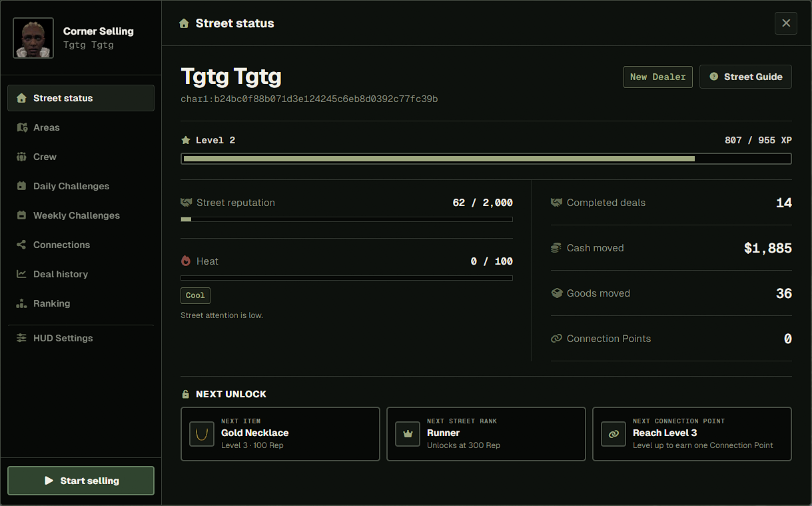Click the home icon beside Street status header
The image size is (812, 506).
point(184,23)
